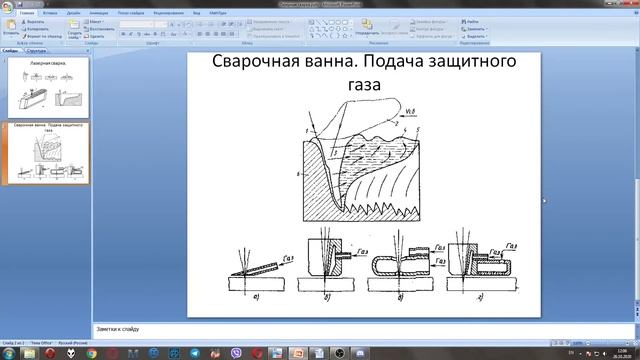Click the Quick Styles icon

394,28
